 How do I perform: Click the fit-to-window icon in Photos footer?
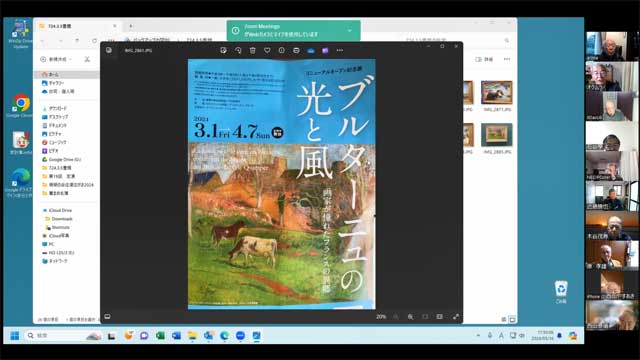[425, 317]
